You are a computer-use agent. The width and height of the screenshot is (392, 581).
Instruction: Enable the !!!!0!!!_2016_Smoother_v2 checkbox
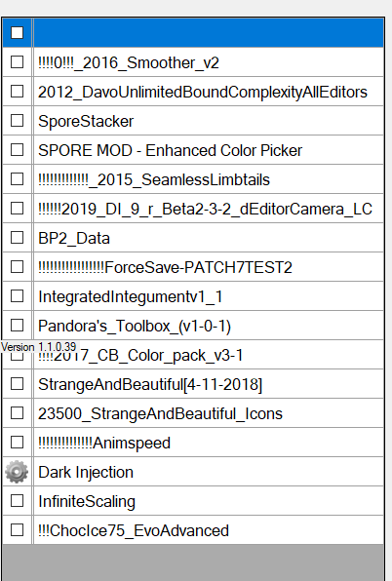click(17, 61)
